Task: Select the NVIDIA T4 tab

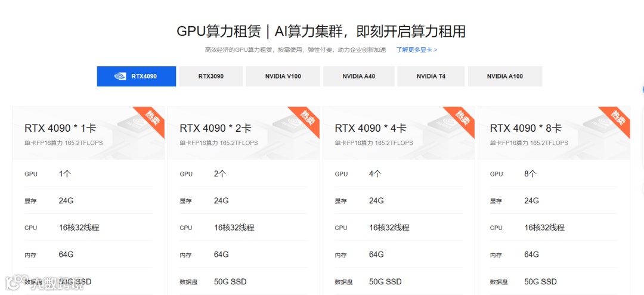Action: [431, 76]
